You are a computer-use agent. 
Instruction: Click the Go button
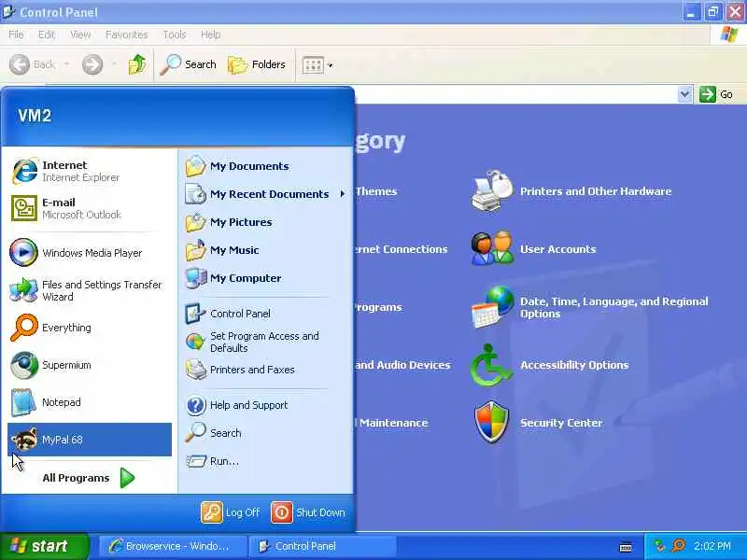716,94
